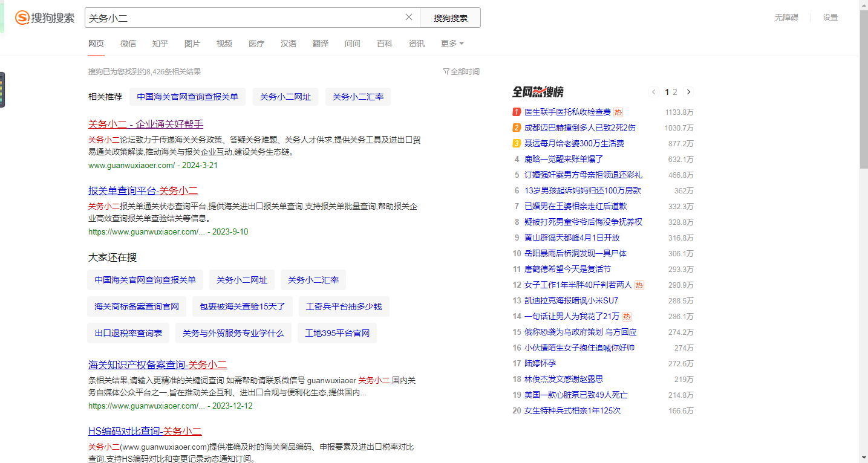
Task: Expand the 更多 dropdown menu
Action: 452,44
